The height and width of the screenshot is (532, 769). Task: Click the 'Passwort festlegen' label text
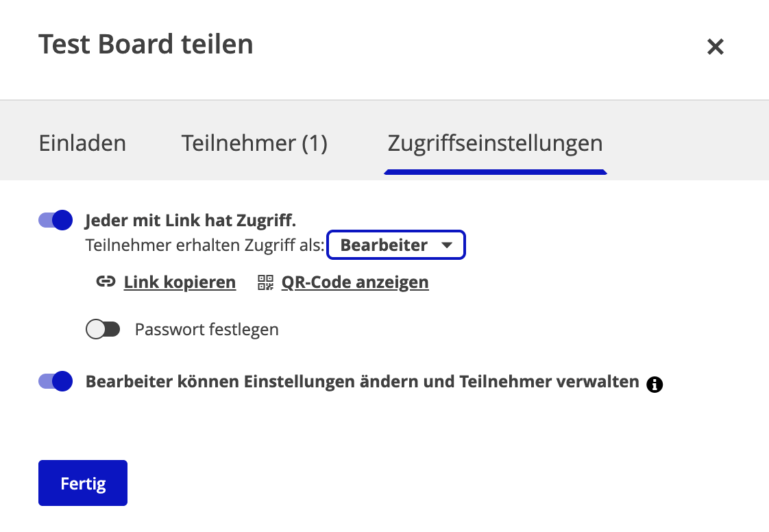206,329
